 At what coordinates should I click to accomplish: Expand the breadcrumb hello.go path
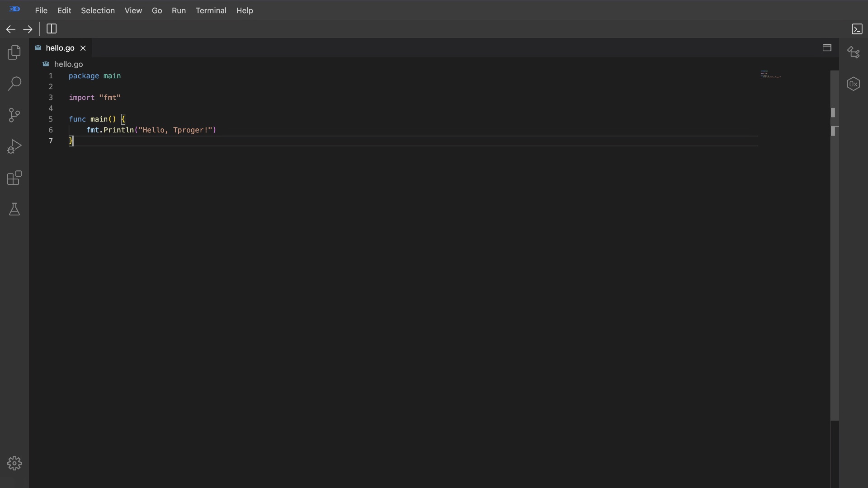tap(67, 64)
